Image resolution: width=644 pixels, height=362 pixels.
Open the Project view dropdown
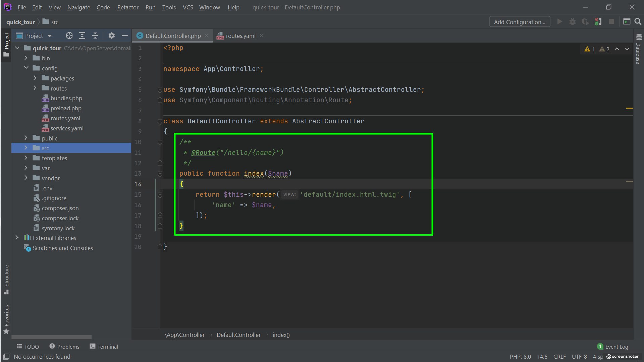[x=50, y=36]
